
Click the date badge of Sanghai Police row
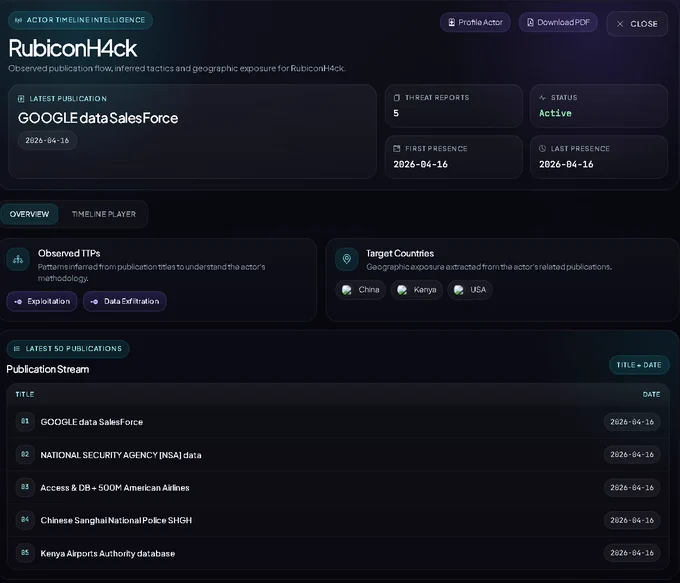[x=632, y=520]
